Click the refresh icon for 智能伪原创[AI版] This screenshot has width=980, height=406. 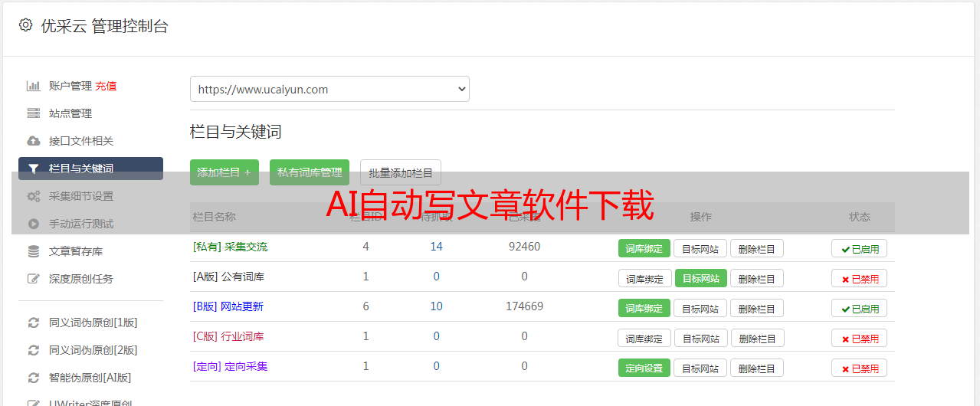(x=34, y=378)
